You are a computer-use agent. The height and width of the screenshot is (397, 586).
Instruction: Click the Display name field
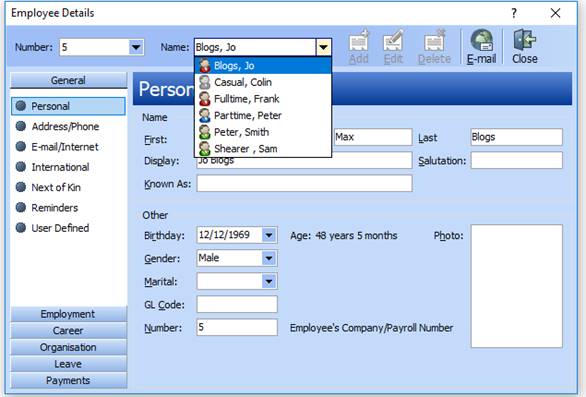tap(305, 161)
